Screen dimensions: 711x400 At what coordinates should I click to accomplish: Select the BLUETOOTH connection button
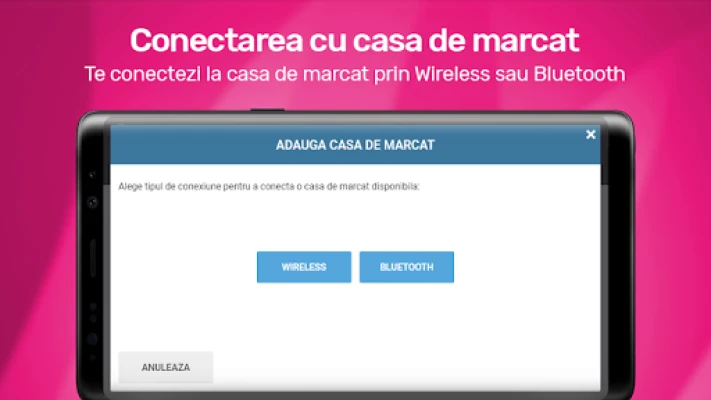(407, 267)
